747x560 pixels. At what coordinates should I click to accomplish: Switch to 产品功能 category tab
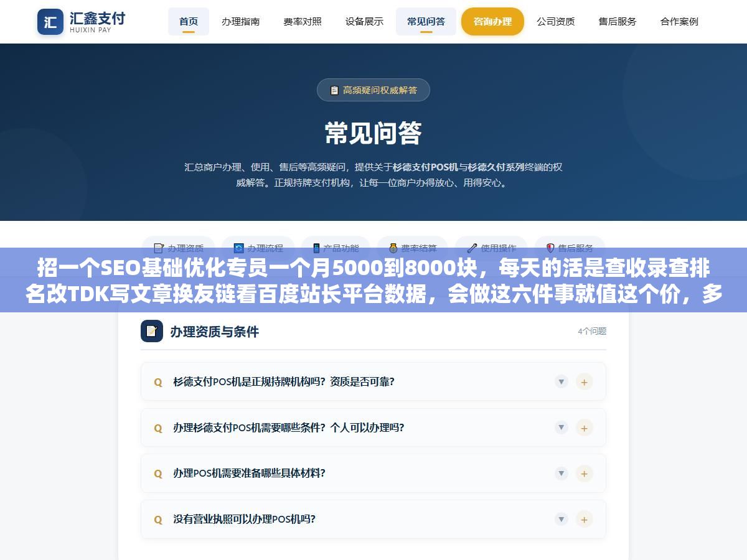[336, 248]
